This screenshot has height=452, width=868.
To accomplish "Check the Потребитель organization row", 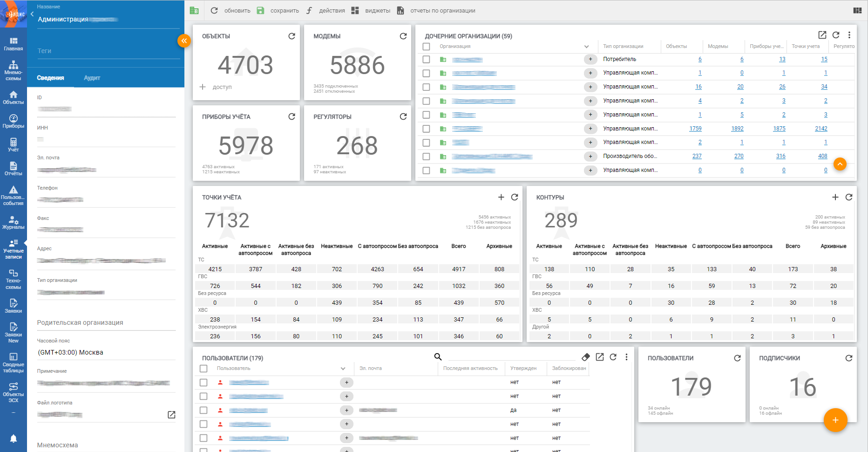I will [426, 59].
